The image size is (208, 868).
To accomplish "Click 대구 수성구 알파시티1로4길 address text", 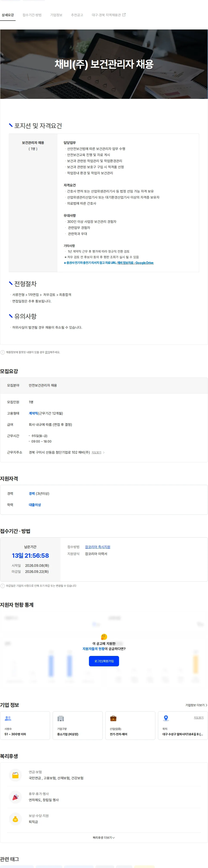I will [183, 734].
